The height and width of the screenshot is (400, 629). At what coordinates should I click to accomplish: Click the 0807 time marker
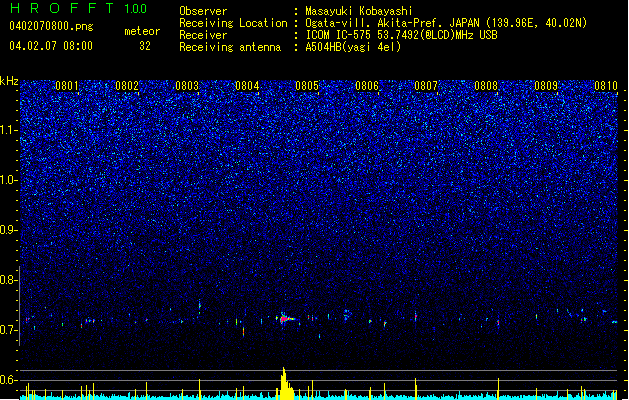426,86
